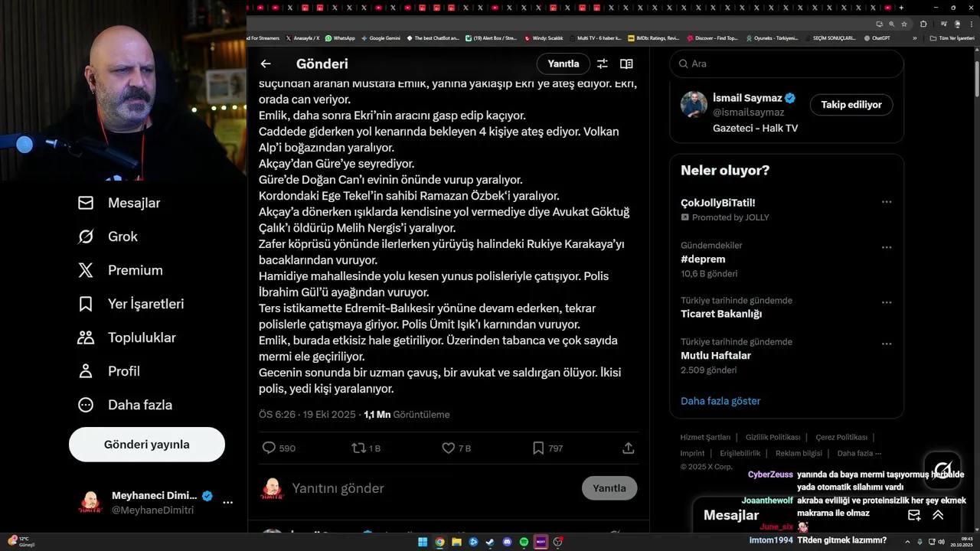Open File Explorer from the taskbar

tap(456, 542)
